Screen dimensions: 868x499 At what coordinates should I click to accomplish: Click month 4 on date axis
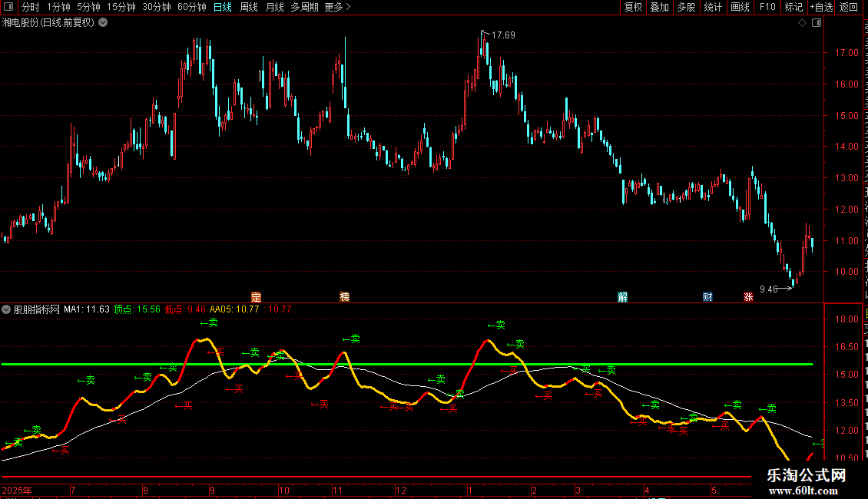(647, 490)
